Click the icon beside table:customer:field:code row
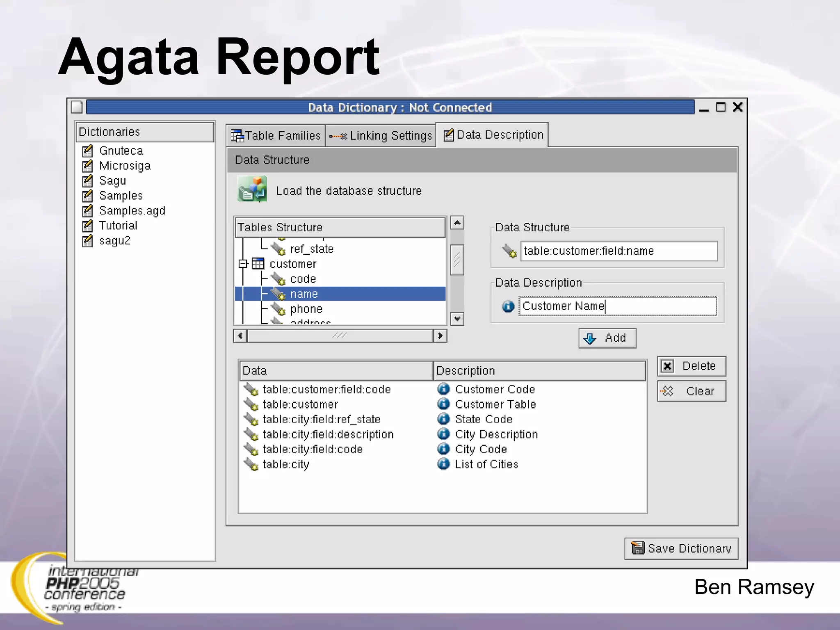This screenshot has width=840, height=630. 251,389
